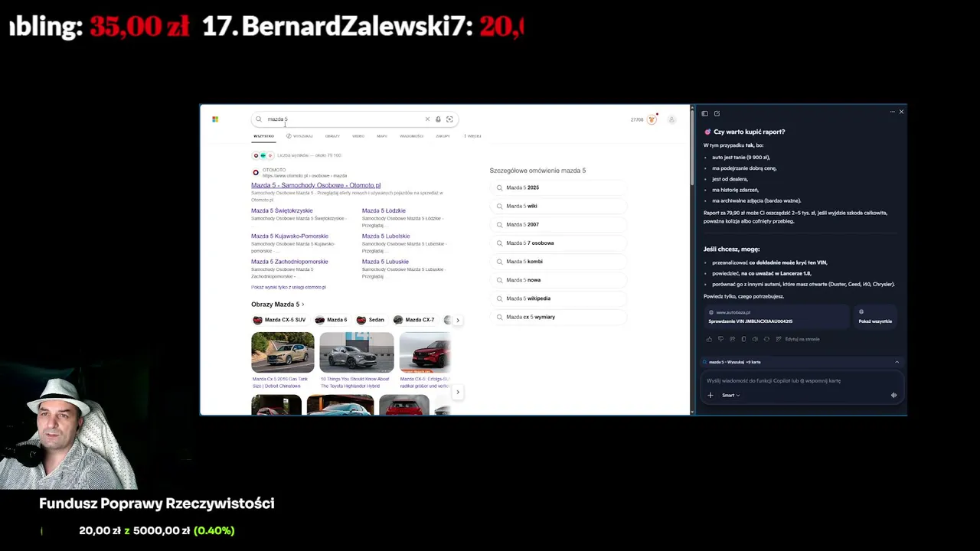The width and height of the screenshot is (980, 551).
Task: Start voice search with the microphone icon
Action: [x=438, y=119]
